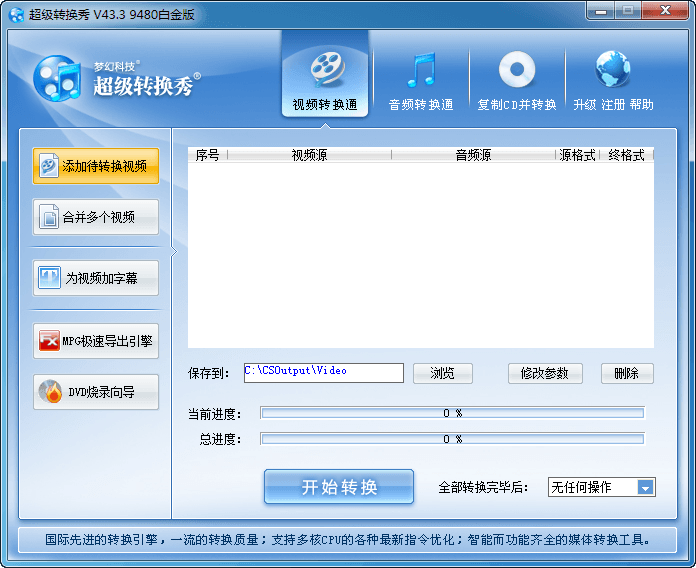Viewport: 696px width, 568px height.
Task: Click the 视频源 column header
Action: click(x=309, y=155)
